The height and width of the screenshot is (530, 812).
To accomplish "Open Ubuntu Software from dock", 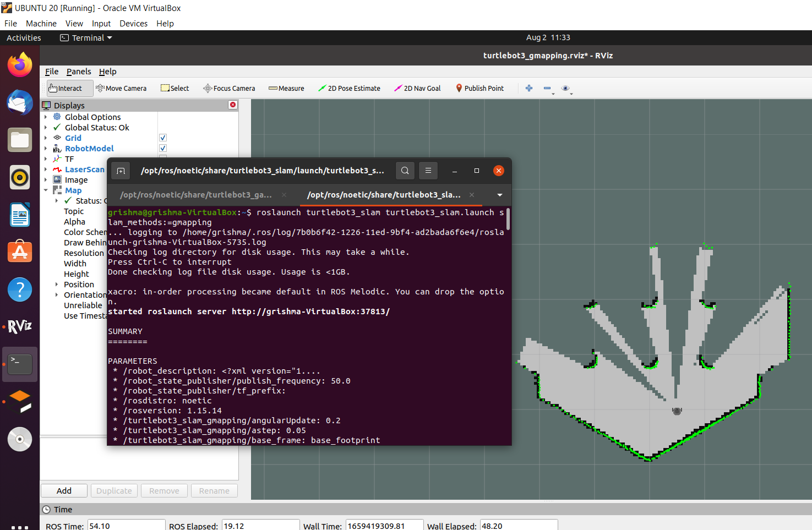I will [x=20, y=252].
